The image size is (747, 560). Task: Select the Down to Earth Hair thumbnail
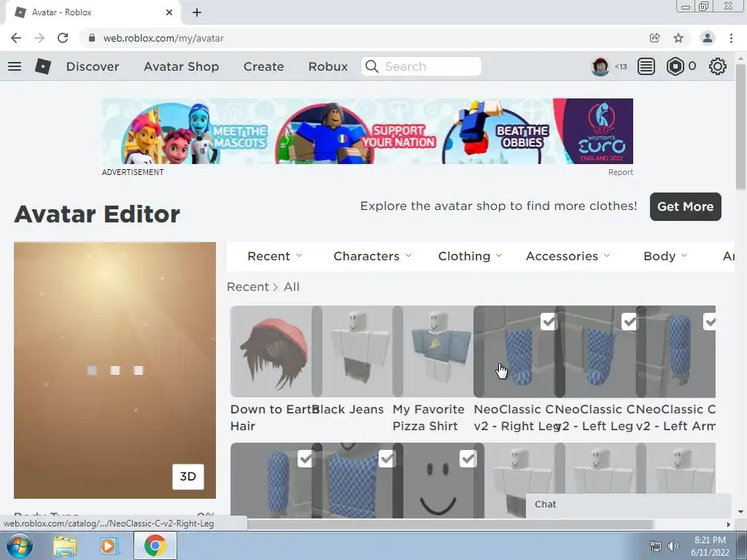(x=273, y=351)
